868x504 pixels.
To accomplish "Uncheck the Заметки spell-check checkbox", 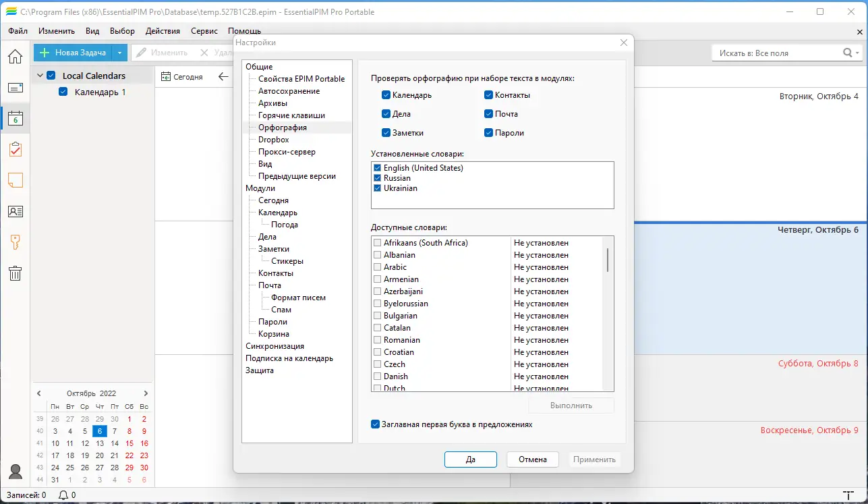I will pos(386,133).
